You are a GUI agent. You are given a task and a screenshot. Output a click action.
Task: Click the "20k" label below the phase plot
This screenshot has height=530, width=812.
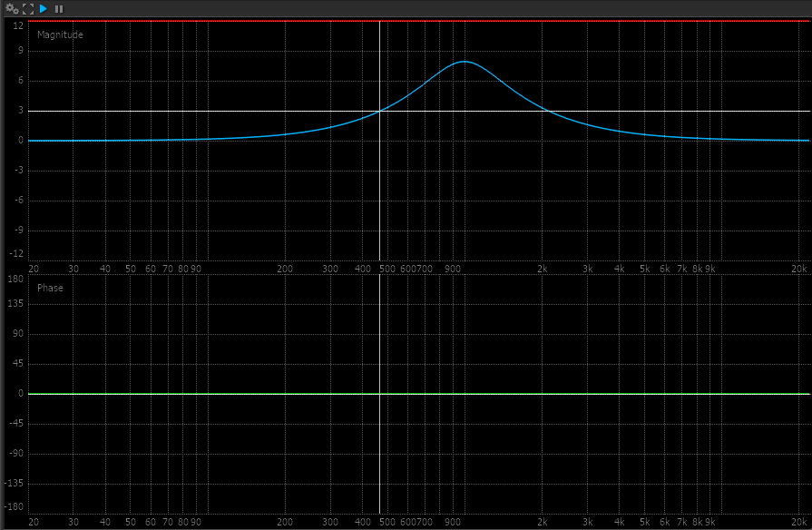pos(798,523)
